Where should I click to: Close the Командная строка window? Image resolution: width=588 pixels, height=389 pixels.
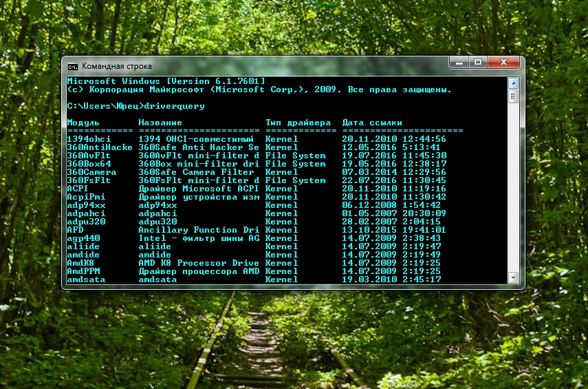pyautogui.click(x=503, y=63)
